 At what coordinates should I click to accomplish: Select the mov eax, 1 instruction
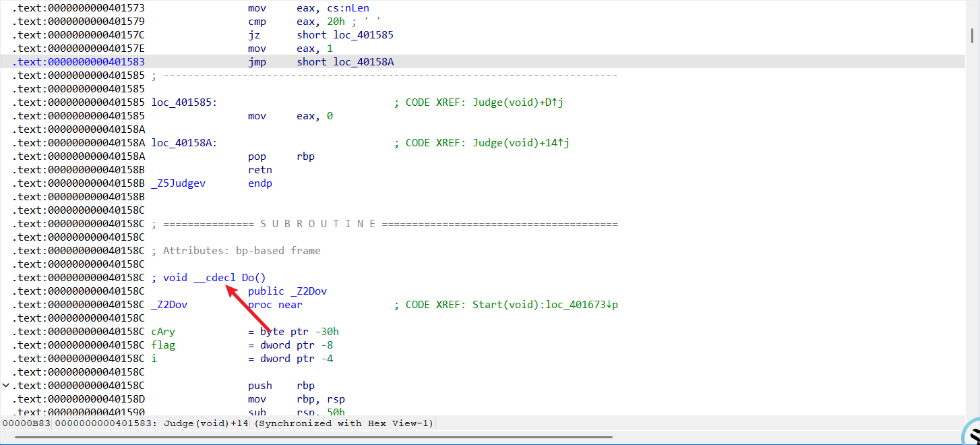[x=290, y=49]
